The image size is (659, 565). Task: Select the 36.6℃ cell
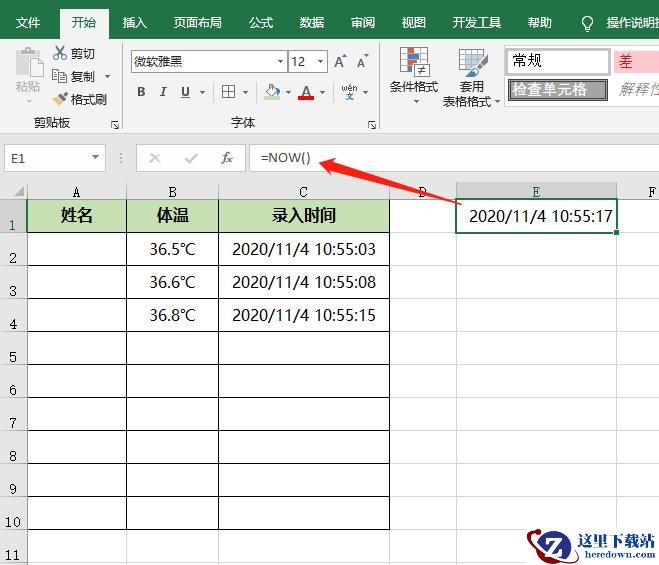[172, 282]
